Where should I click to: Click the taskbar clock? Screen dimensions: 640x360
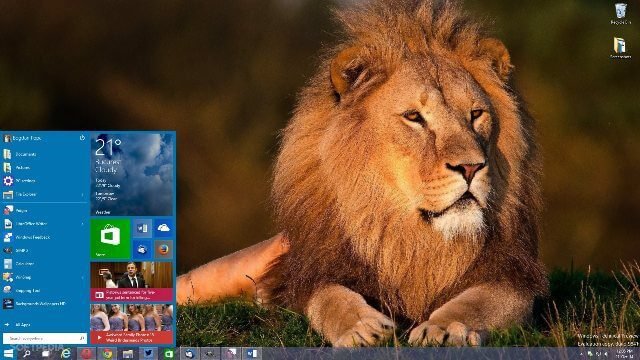pos(624,354)
